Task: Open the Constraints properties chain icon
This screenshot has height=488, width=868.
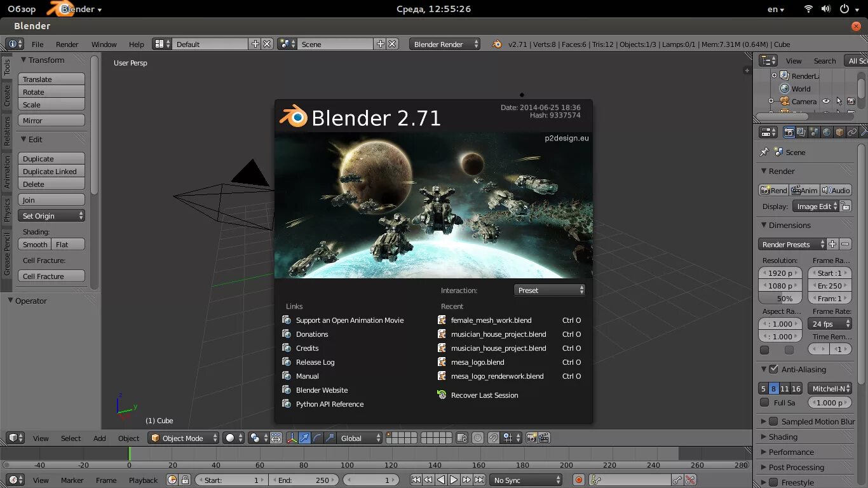Action: pos(852,132)
